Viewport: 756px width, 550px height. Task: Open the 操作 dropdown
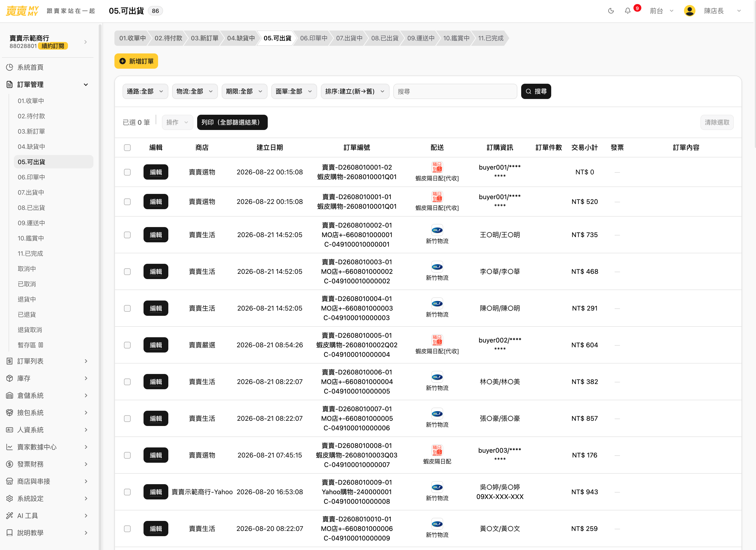point(177,122)
